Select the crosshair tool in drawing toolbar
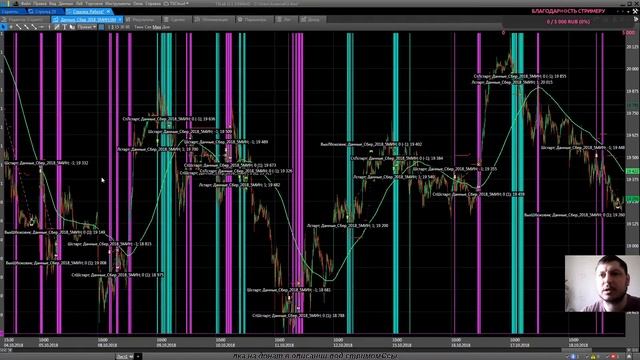Viewport: 640px width, 360px height. pos(11,27)
